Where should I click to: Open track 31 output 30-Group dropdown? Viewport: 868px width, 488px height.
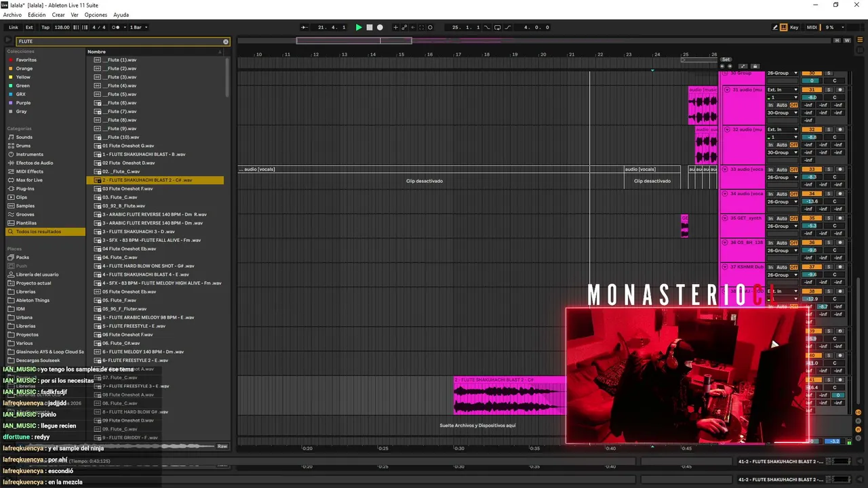pos(783,113)
